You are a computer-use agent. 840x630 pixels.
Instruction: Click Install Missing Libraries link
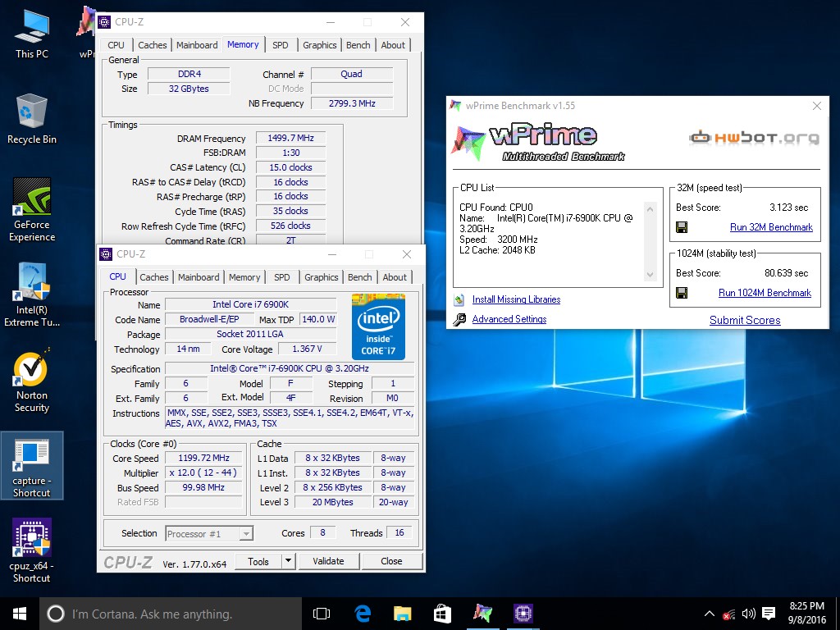(516, 299)
